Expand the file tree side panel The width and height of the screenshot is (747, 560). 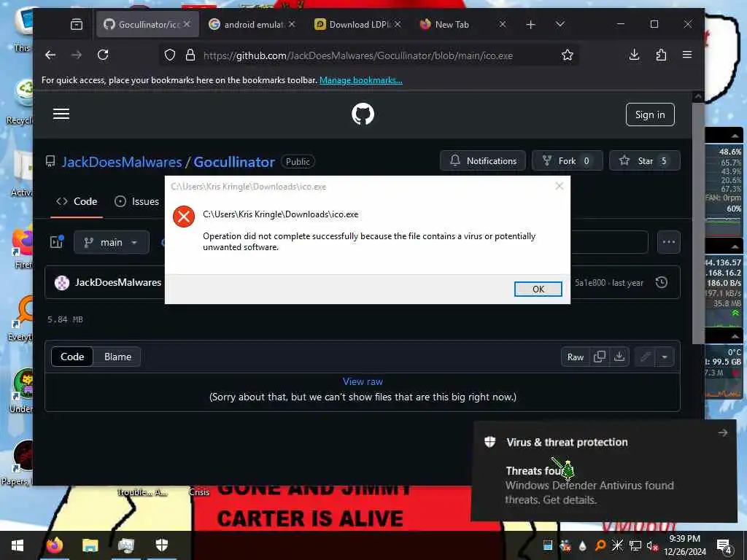[x=57, y=242]
